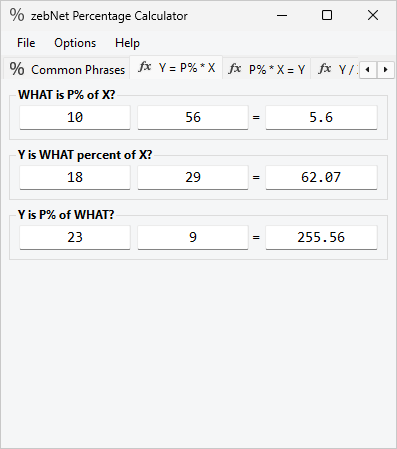Select the Y field containing 18
Screen dimensions: 397x449
point(75,177)
